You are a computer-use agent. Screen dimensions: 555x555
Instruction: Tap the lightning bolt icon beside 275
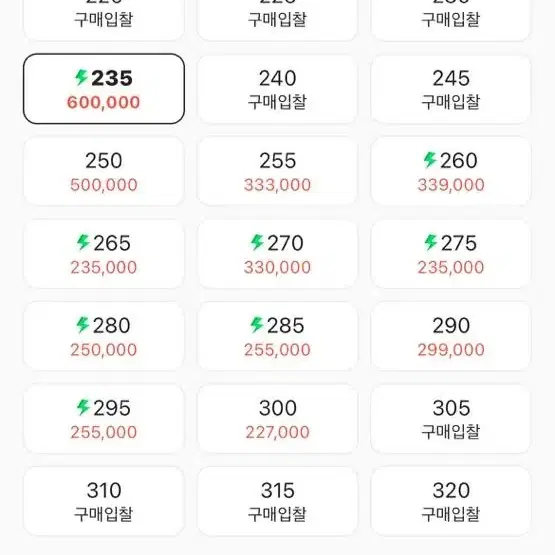[x=431, y=242]
